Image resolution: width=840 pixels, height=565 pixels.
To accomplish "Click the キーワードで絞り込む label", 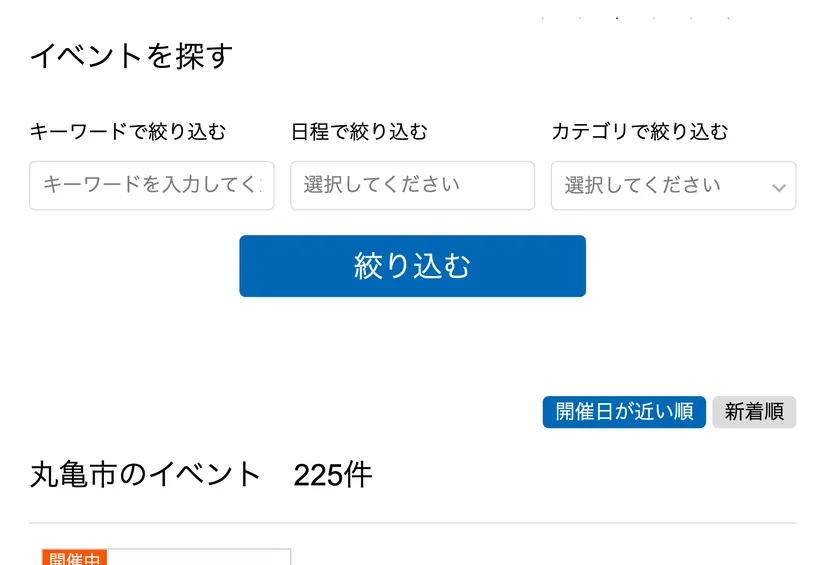I will click(128, 131).
